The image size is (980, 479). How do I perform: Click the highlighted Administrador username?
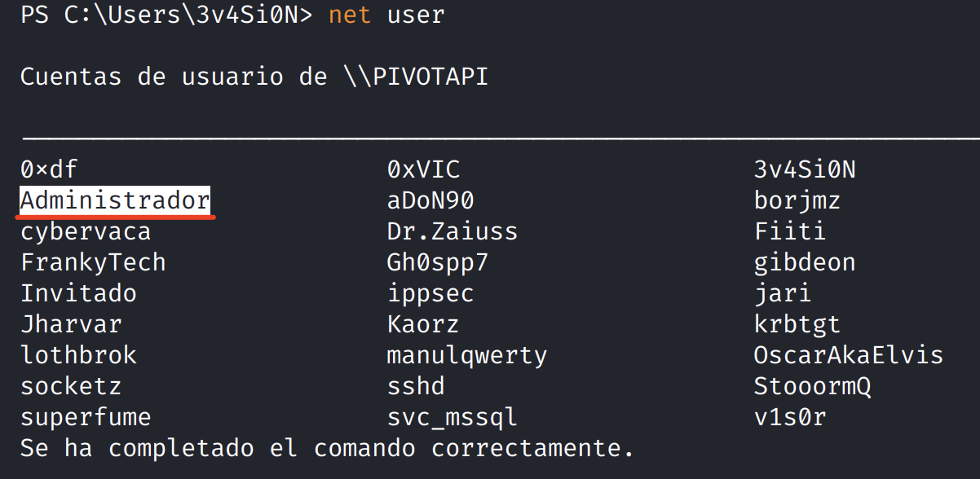coord(115,200)
